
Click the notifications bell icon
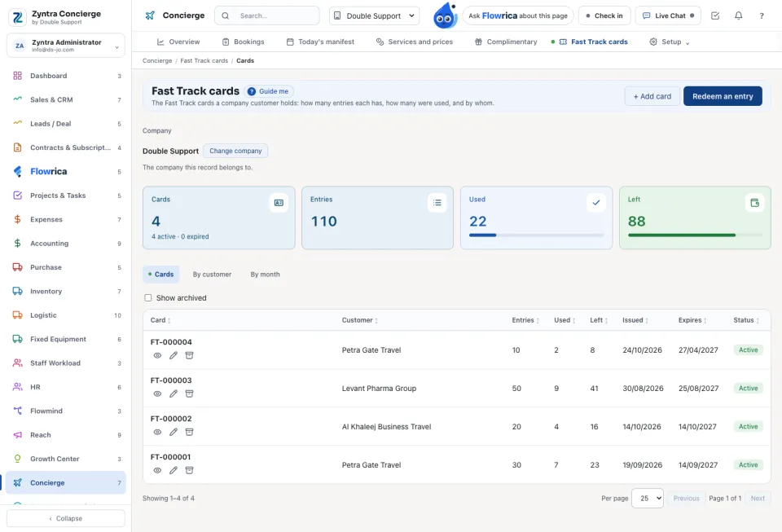738,15
